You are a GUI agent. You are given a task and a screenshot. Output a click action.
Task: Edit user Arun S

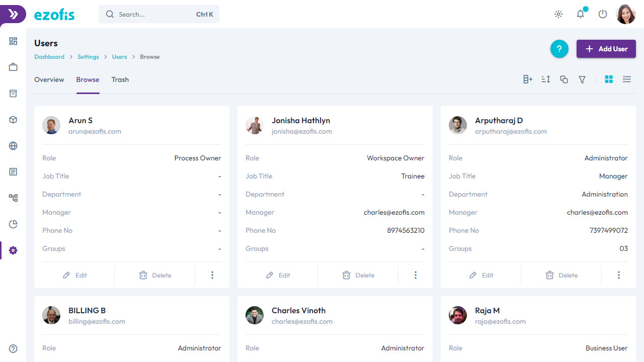[x=74, y=275]
